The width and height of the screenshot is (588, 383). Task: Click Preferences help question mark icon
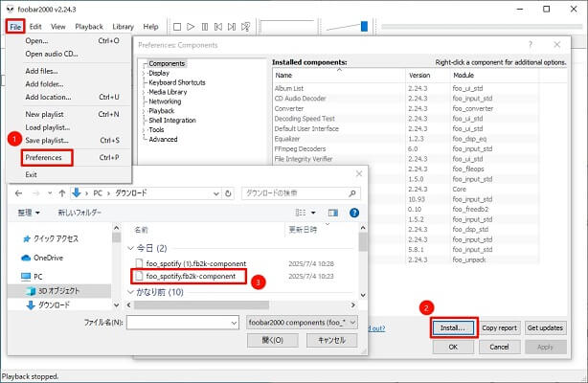click(531, 45)
